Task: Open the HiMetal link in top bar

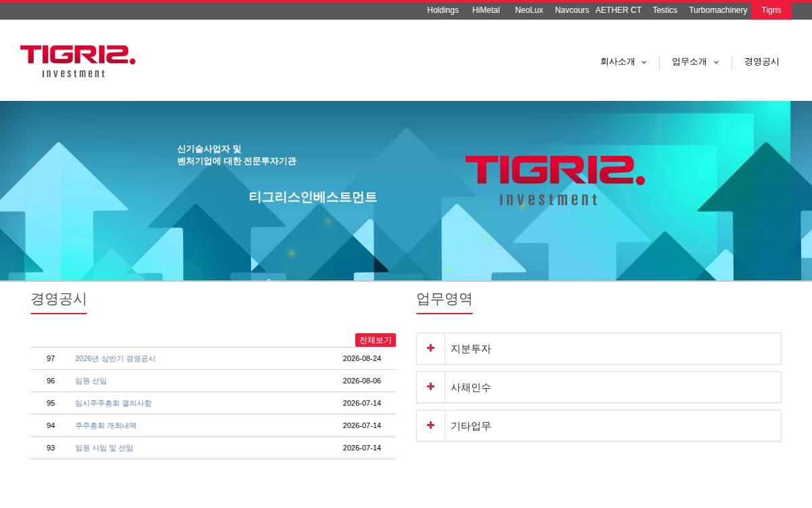Action: pos(486,10)
